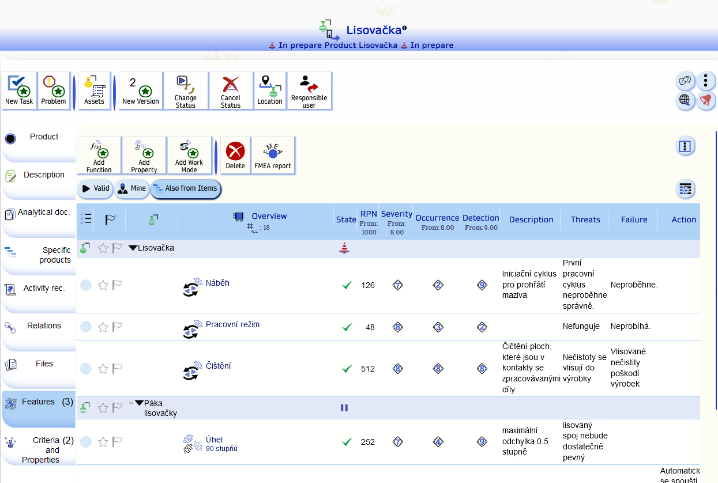Toggle the Mine filter
The width and height of the screenshot is (718, 483).
tap(132, 189)
